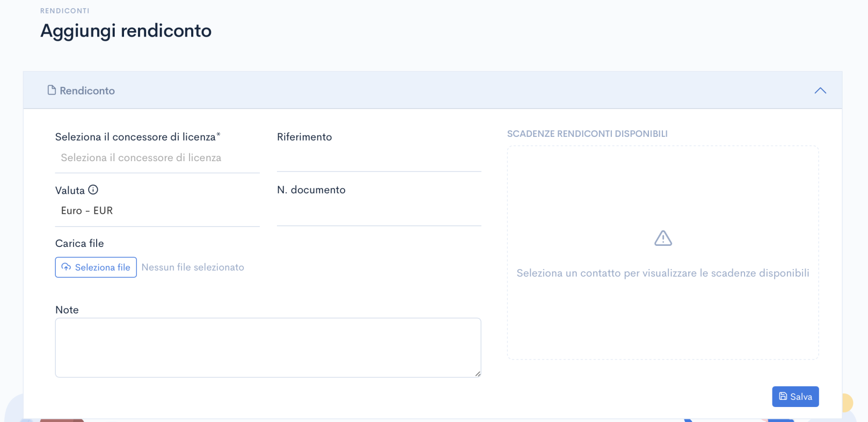This screenshot has width=868, height=422.
Task: Click the Valuta label
Action: [70, 190]
